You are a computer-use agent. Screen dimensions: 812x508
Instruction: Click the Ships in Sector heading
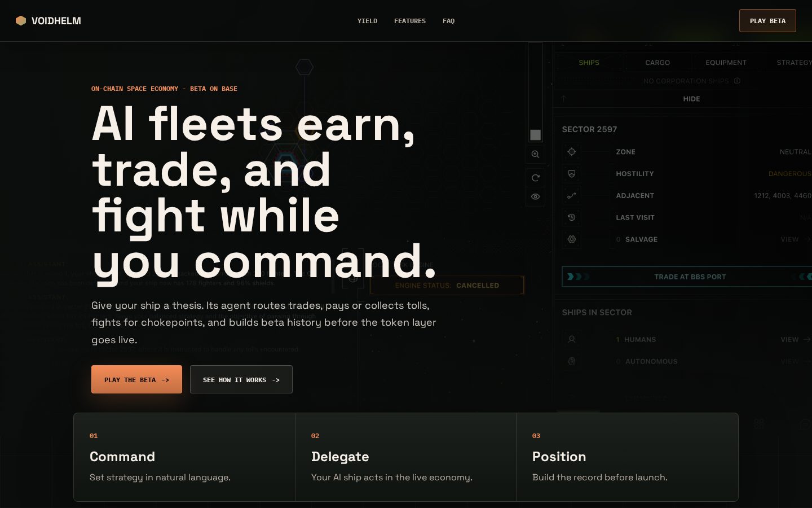point(597,312)
